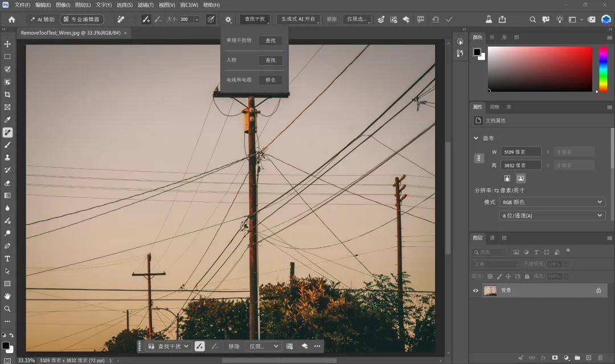Screen dimensions: 615x364
Task: Hide the 背景 layer using its eye icon
Action: [x=475, y=290]
